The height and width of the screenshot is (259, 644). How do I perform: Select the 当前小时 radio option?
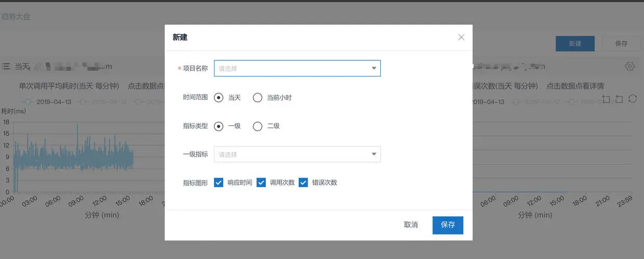[x=258, y=97]
